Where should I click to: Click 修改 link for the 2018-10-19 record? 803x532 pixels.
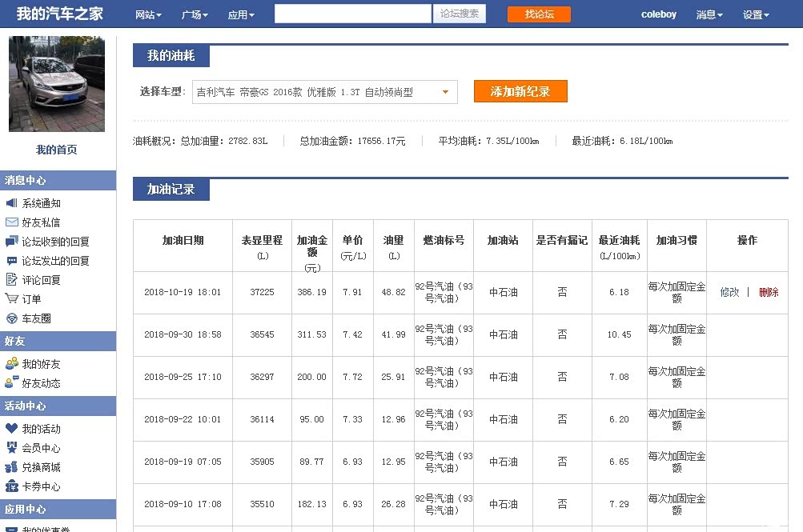click(729, 292)
